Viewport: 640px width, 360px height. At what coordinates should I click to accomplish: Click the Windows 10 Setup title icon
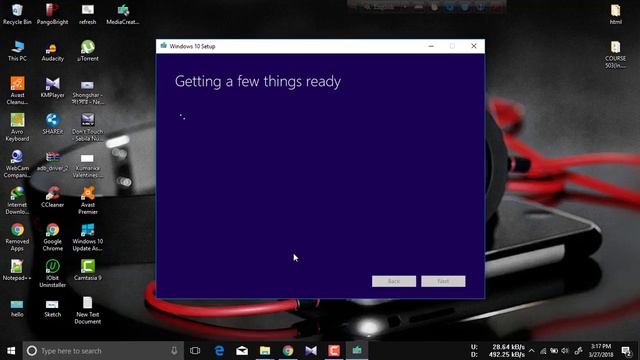coord(164,46)
